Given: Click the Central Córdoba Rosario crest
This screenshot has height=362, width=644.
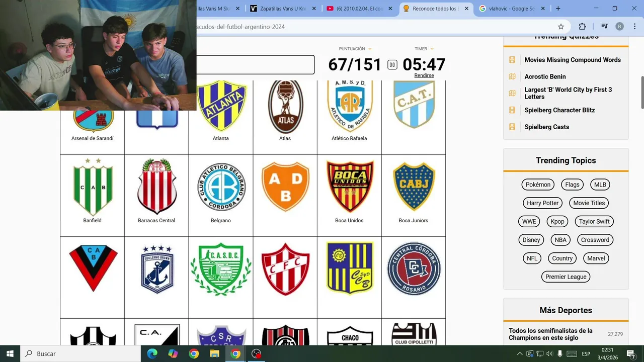Looking at the screenshot, I should pos(414,268).
